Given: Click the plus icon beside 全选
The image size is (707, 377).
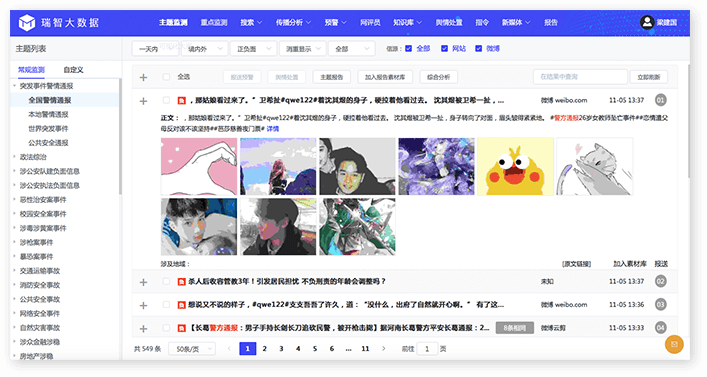Looking at the screenshot, I should tap(143, 78).
